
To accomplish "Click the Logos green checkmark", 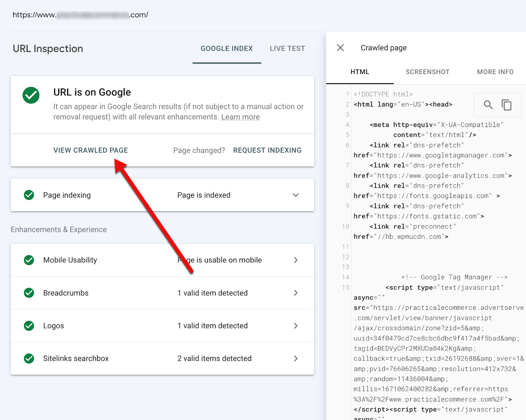I will click(x=29, y=326).
